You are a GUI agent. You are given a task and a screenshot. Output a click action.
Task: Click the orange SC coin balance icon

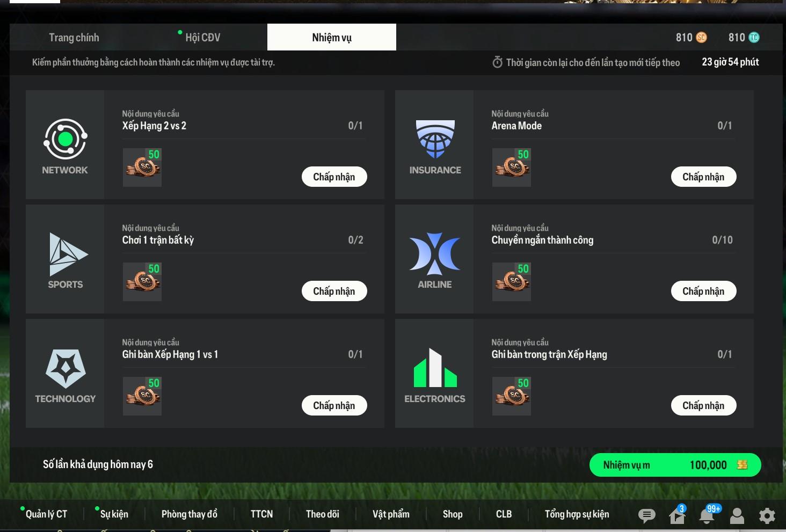tap(701, 38)
